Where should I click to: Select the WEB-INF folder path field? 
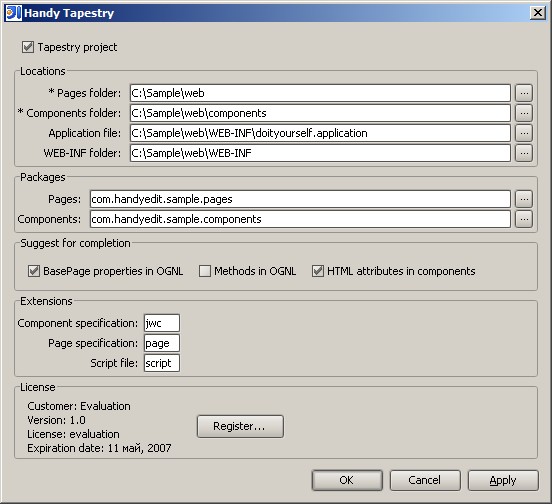pyautogui.click(x=320, y=153)
